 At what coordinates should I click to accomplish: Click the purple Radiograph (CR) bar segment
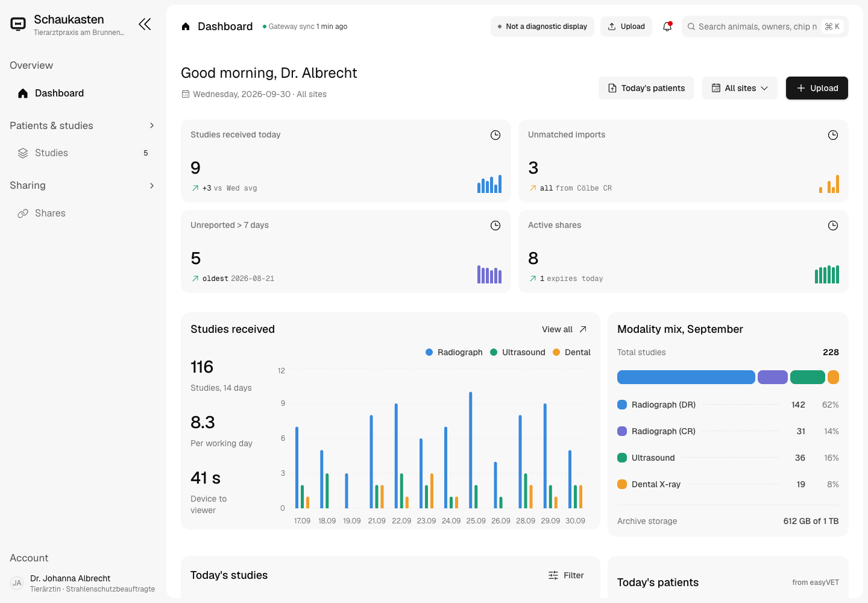click(773, 377)
